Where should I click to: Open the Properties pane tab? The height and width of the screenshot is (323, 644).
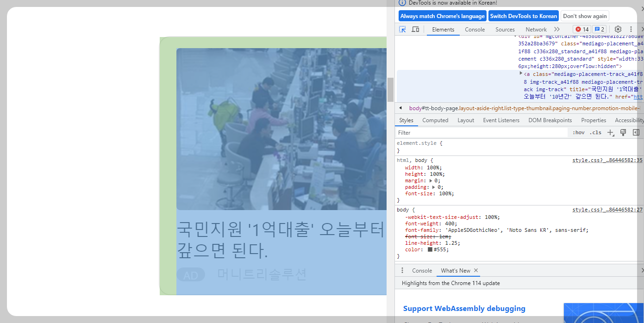click(594, 120)
